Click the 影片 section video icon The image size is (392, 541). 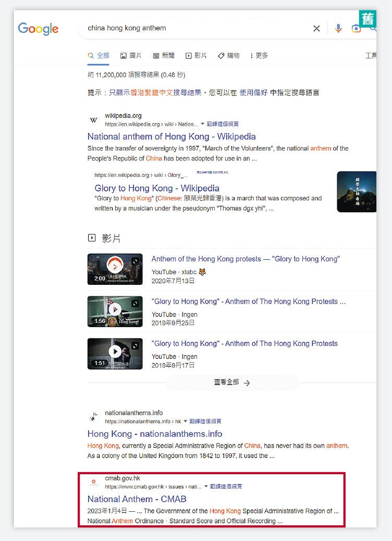tap(92, 238)
